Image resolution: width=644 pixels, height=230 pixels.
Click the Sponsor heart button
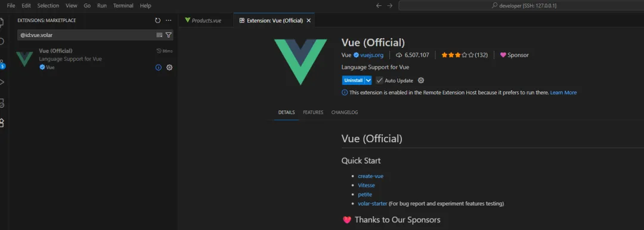tap(514, 55)
